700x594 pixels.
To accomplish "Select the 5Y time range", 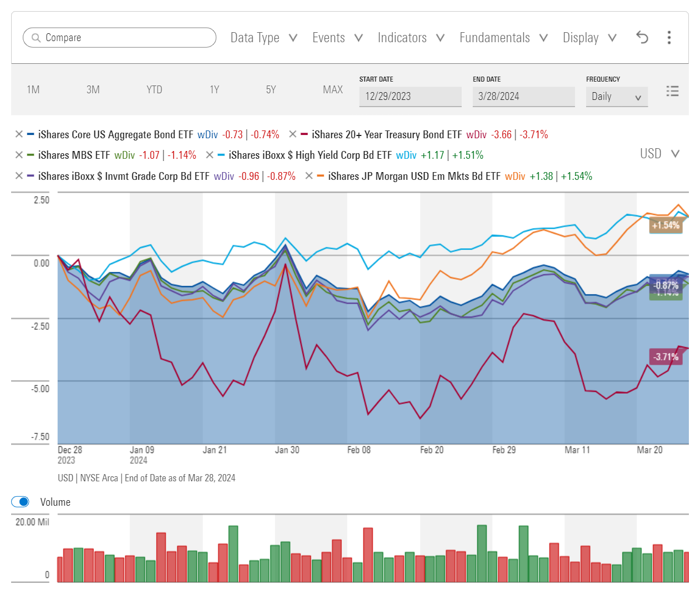I will (271, 89).
